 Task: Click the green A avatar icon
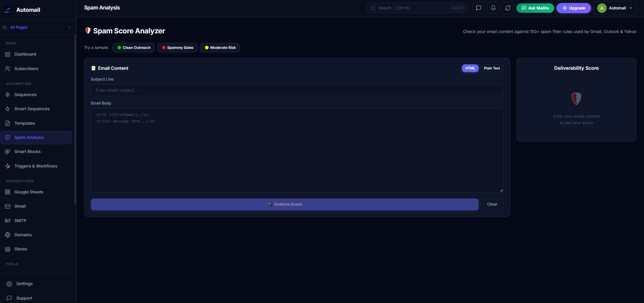coord(602,8)
